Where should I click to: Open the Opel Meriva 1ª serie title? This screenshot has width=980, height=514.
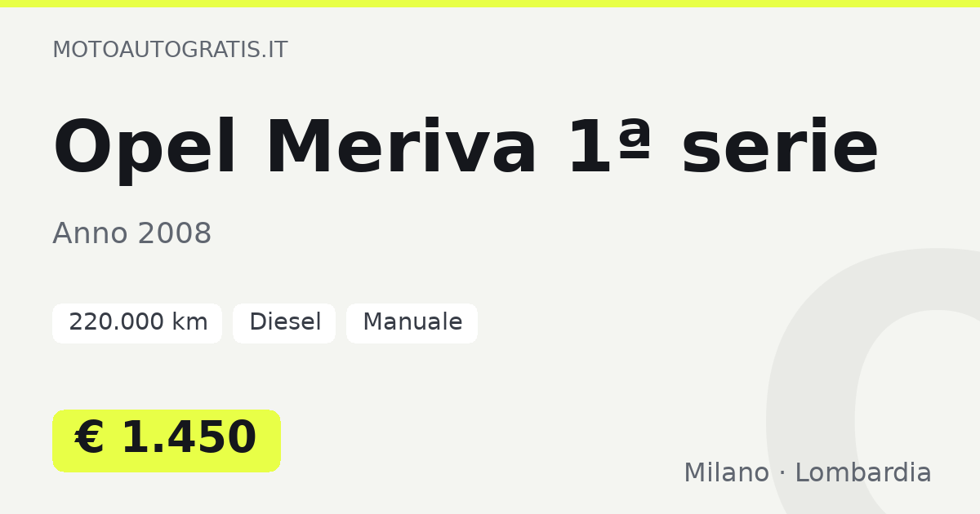465,148
